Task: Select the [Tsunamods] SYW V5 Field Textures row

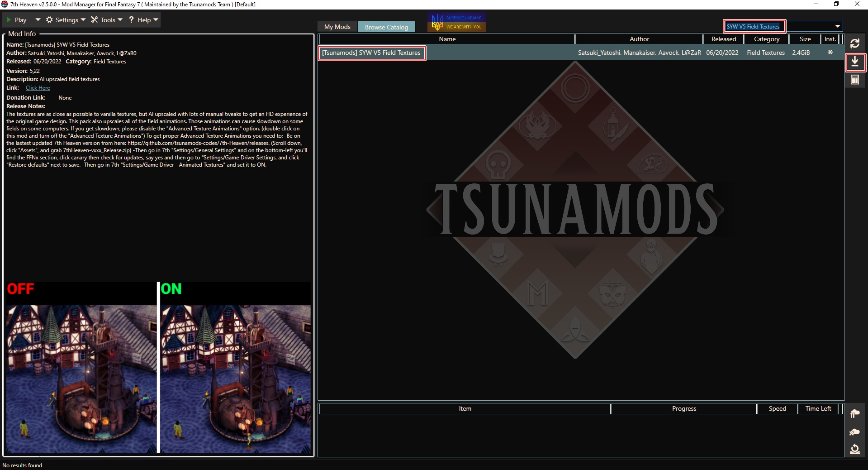Action: (581, 53)
